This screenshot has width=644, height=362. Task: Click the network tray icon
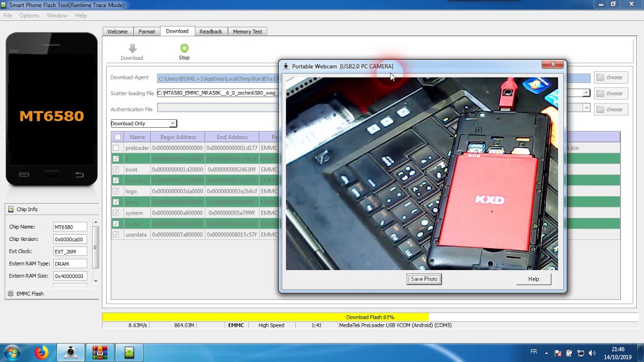coord(581,353)
